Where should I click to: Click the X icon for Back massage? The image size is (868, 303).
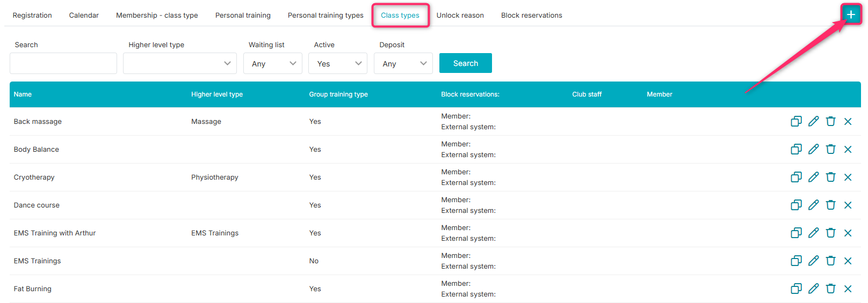[848, 121]
